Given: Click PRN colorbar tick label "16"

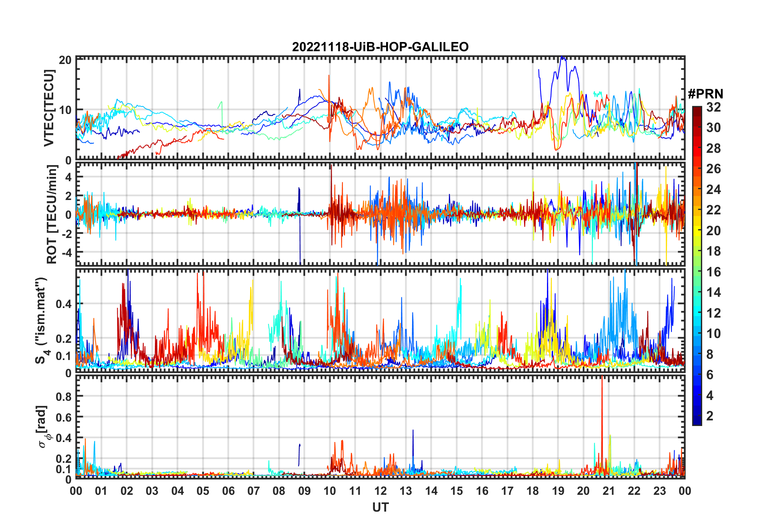Looking at the screenshot, I should (713, 272).
